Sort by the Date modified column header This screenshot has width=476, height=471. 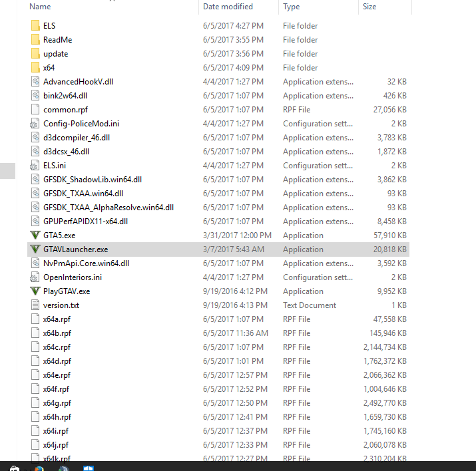[x=228, y=7]
